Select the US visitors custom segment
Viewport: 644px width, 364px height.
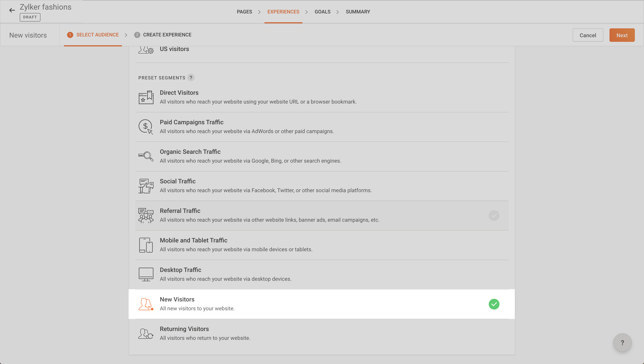(x=322, y=54)
